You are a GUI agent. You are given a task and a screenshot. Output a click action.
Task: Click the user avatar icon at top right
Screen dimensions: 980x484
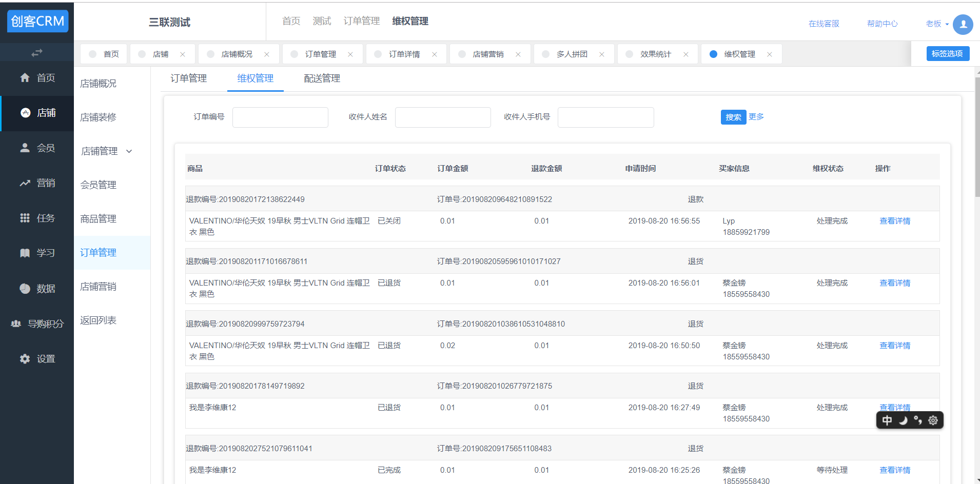pyautogui.click(x=963, y=24)
